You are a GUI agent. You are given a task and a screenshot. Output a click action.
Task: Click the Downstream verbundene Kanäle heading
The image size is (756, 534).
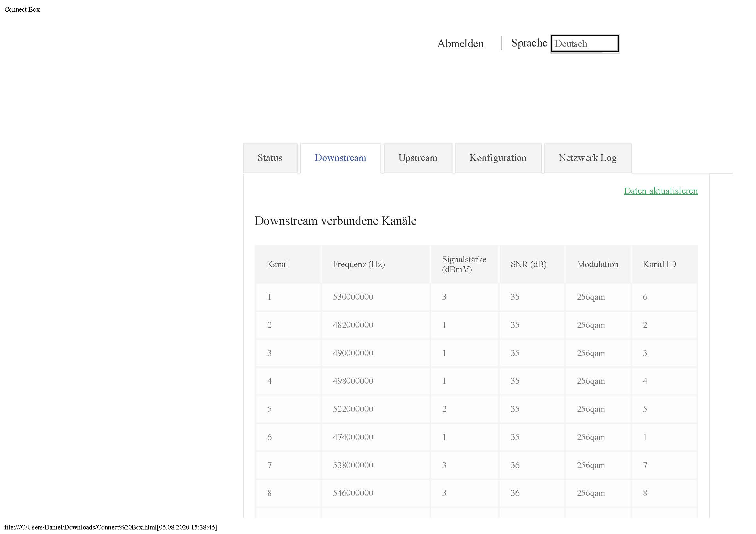pyautogui.click(x=335, y=221)
